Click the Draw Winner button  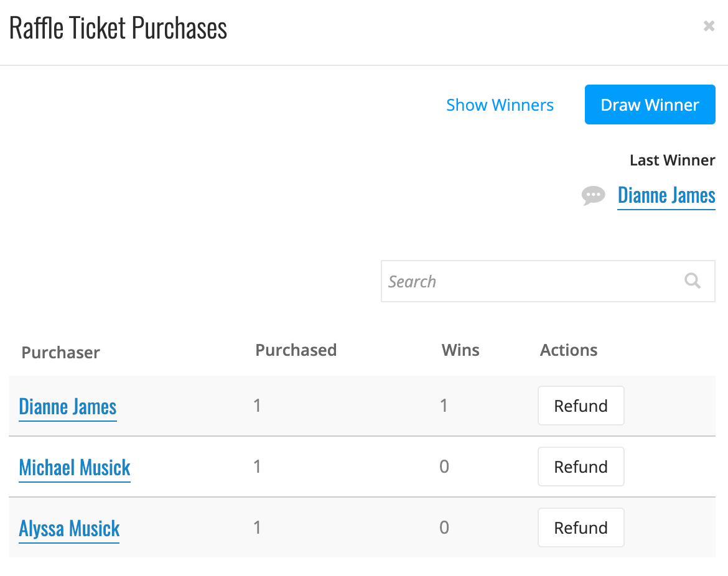tap(650, 105)
